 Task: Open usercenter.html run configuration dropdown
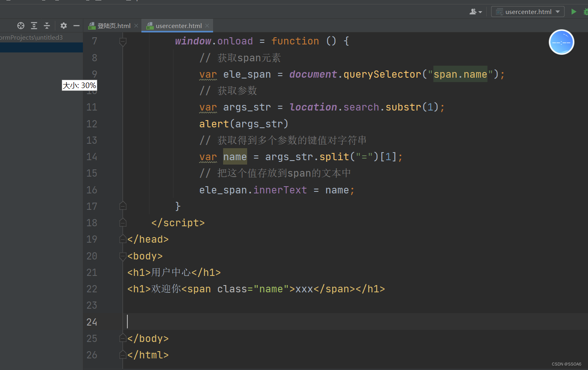point(528,12)
